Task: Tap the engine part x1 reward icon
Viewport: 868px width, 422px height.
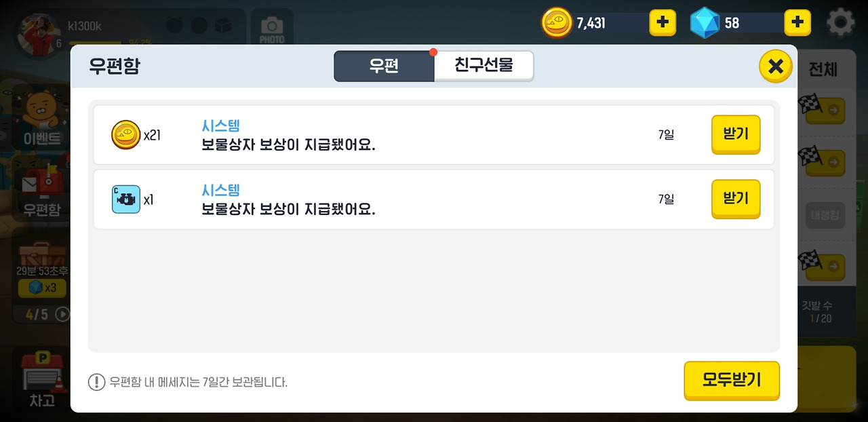Action: [125, 199]
